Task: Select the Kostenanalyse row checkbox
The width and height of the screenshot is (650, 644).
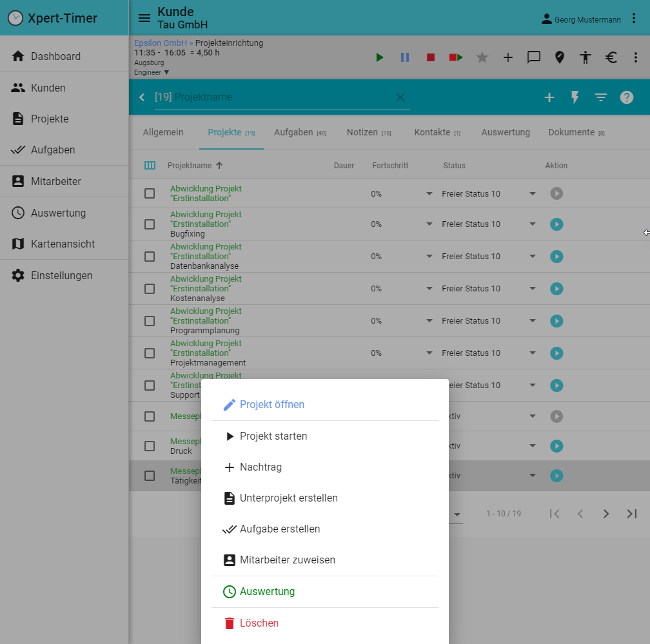Action: (x=150, y=289)
